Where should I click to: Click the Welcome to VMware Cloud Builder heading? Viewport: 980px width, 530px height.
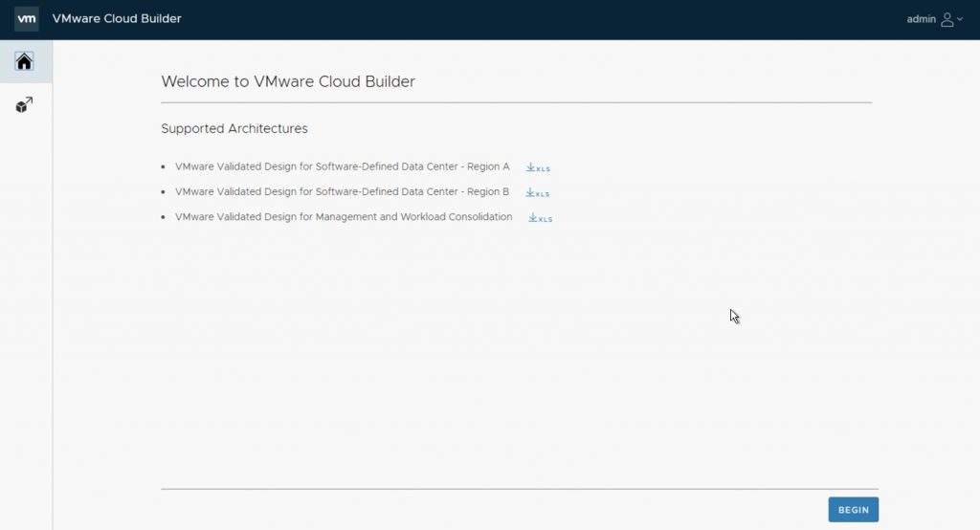point(288,82)
